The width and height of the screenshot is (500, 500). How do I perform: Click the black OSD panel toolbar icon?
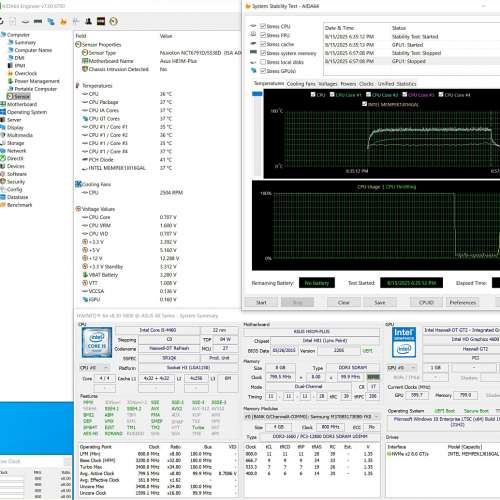101,21
